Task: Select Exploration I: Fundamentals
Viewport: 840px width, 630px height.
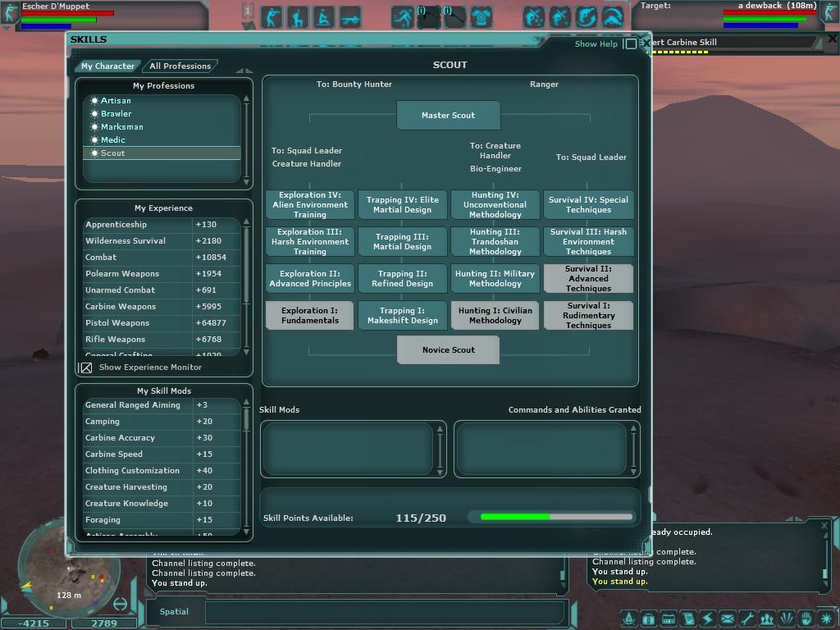Action: click(x=310, y=316)
